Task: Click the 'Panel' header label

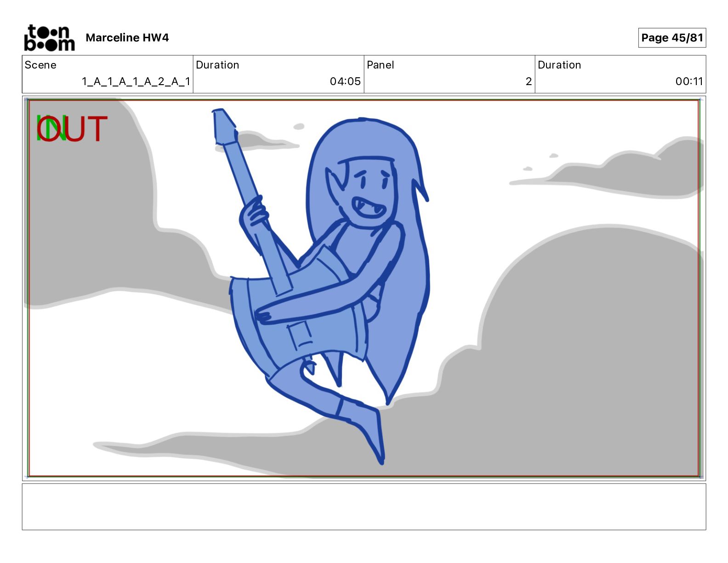Action: [381, 65]
